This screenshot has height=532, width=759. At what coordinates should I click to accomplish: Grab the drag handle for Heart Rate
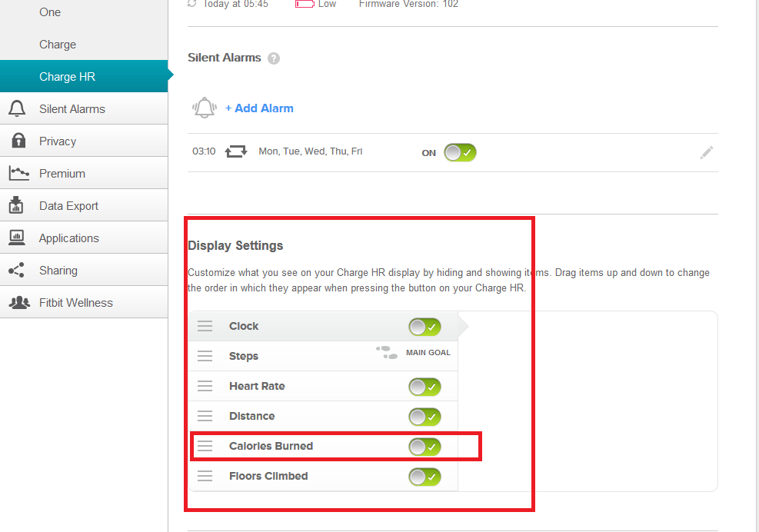pyautogui.click(x=205, y=386)
